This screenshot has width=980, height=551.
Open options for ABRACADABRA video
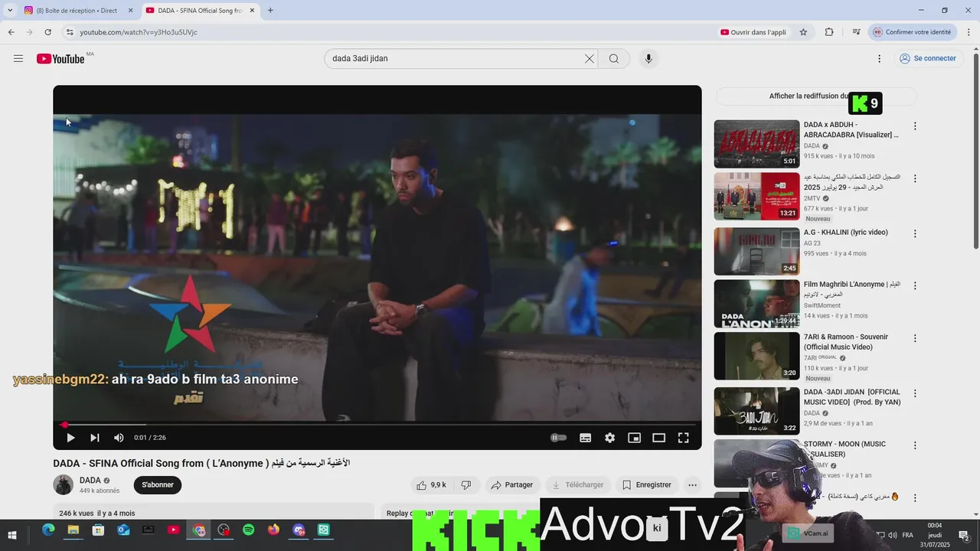914,126
